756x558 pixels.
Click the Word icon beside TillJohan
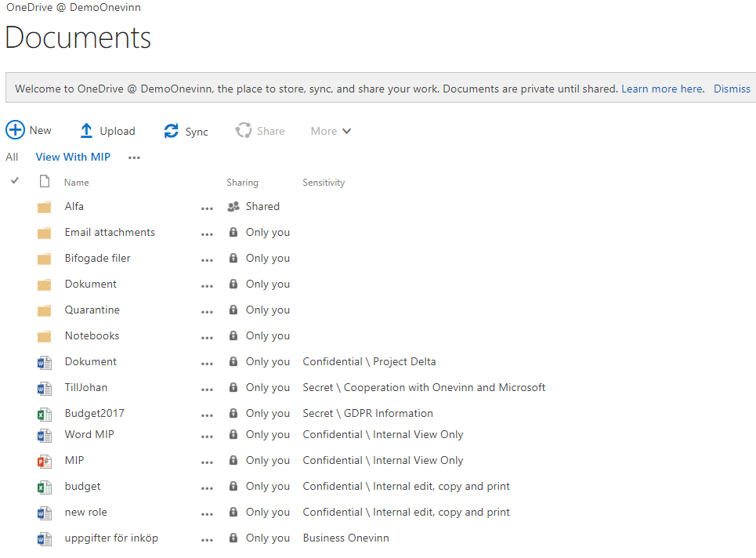pos(45,387)
